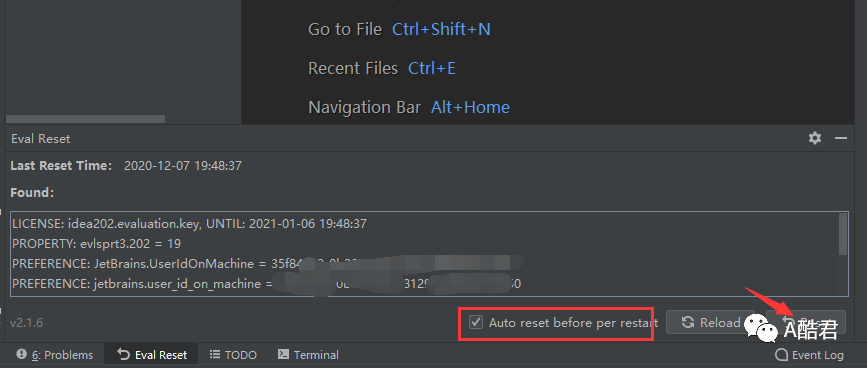867x368 pixels.
Task: Click the TODO list icon in status bar
Action: tap(215, 354)
